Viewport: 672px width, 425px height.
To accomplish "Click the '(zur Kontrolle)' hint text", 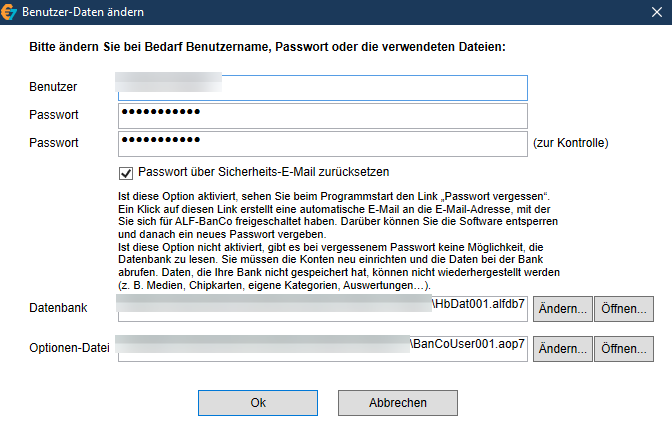I will [570, 143].
